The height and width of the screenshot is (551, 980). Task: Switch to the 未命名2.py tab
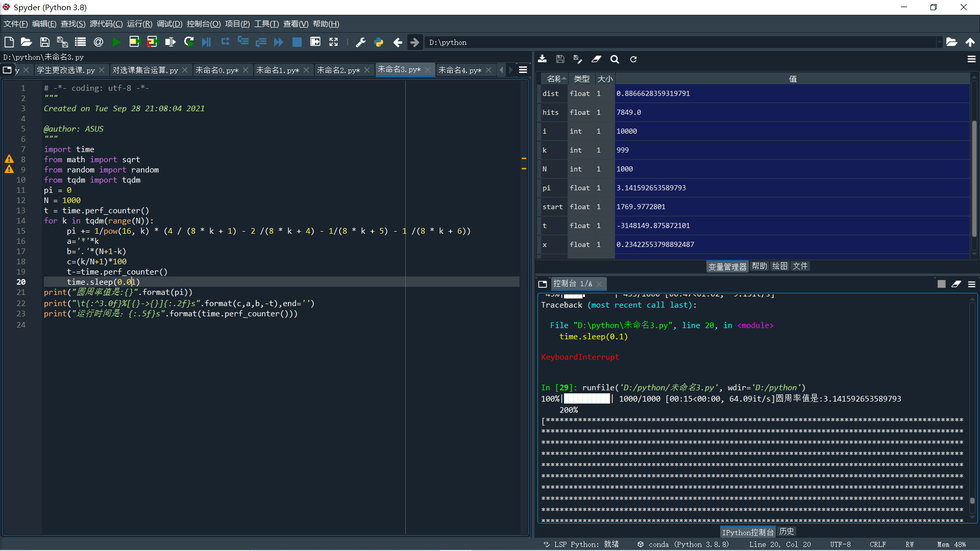coord(338,70)
